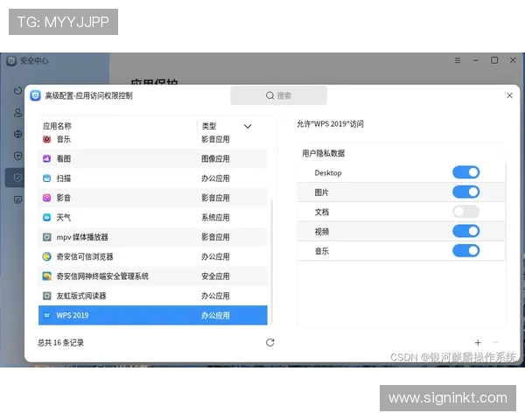Open the 类型 column dropdown arrow

coord(248,126)
